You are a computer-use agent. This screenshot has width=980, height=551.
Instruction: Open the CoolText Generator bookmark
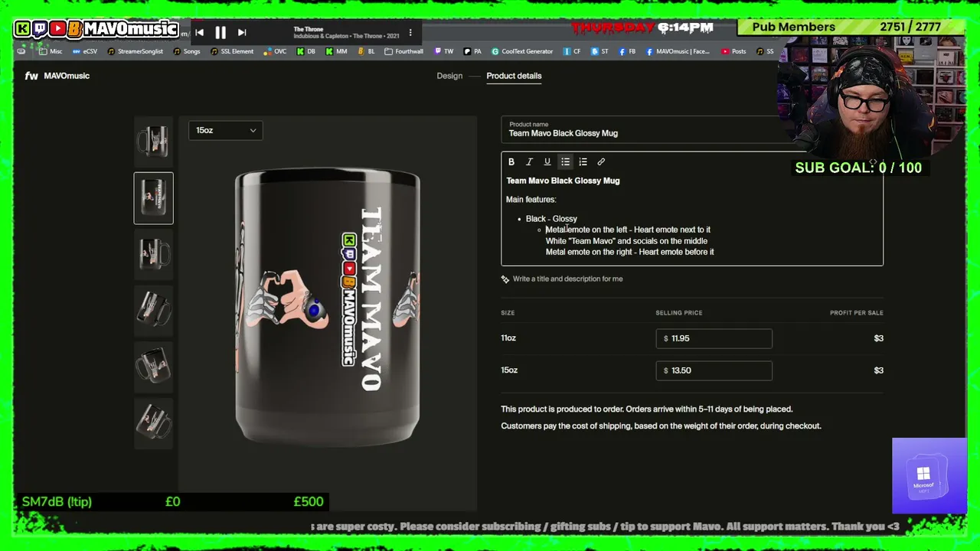point(522,51)
